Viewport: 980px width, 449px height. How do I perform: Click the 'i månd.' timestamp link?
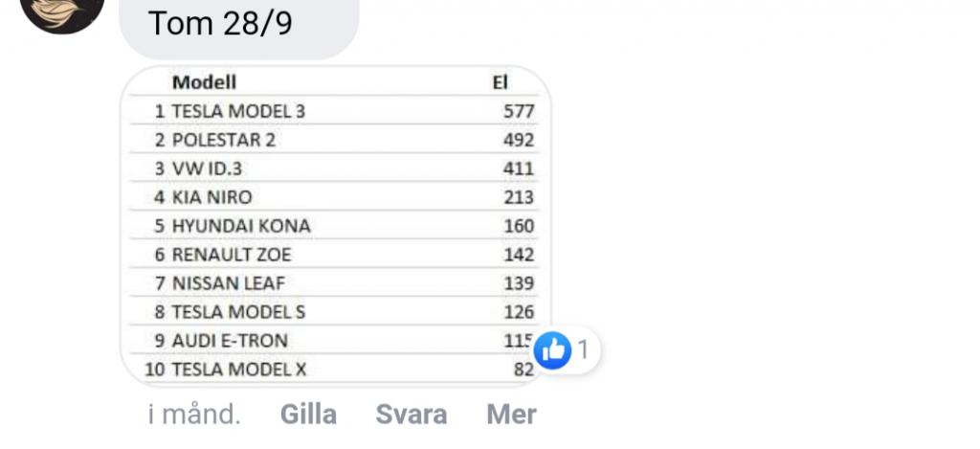(194, 414)
